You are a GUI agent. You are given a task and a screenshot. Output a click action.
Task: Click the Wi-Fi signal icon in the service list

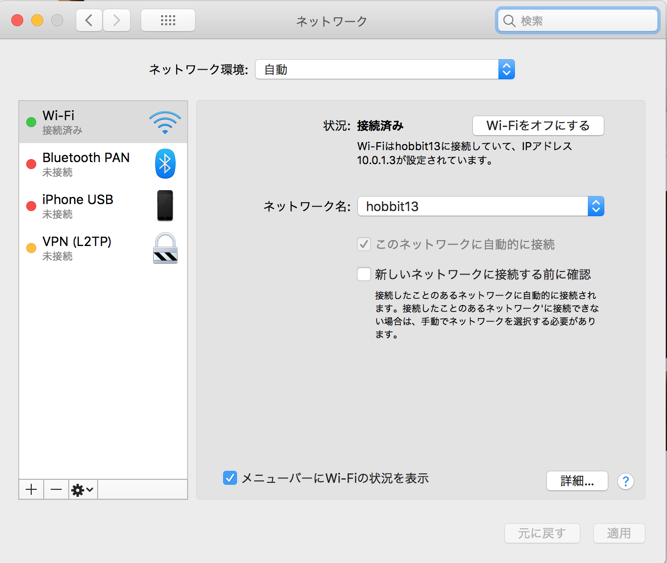[165, 122]
